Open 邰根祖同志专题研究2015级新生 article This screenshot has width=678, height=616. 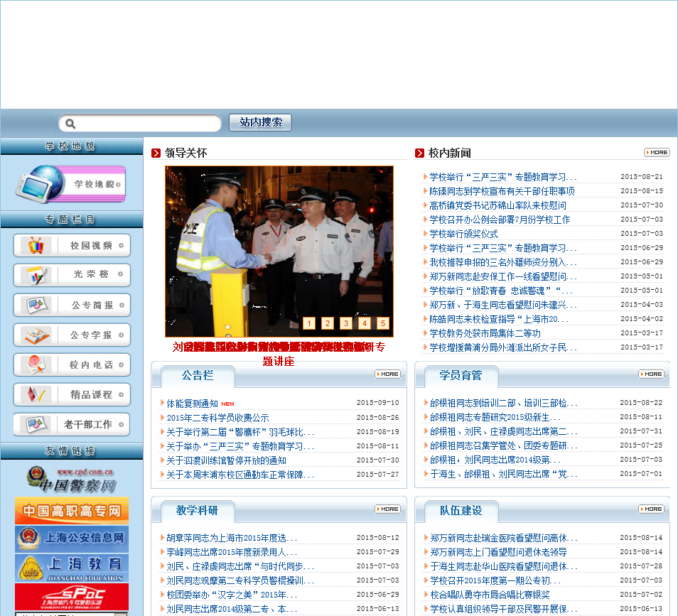click(495, 418)
